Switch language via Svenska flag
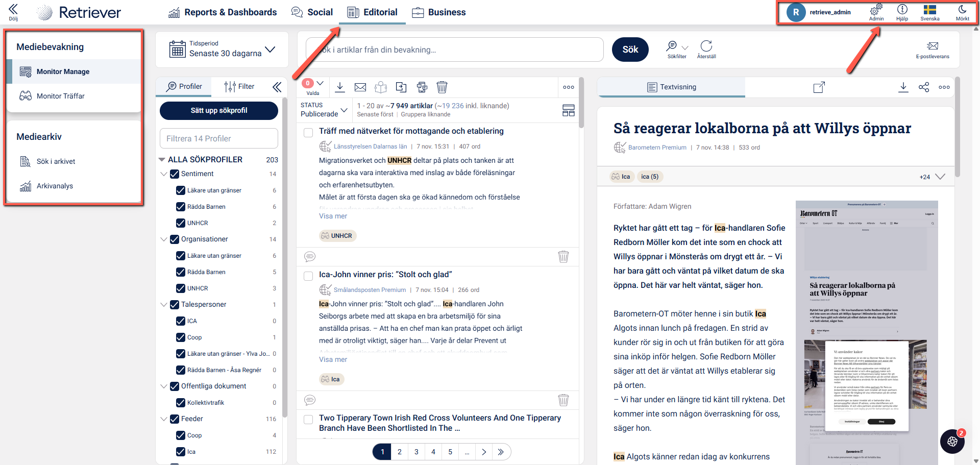Viewport: 980px width, 465px height. (929, 12)
